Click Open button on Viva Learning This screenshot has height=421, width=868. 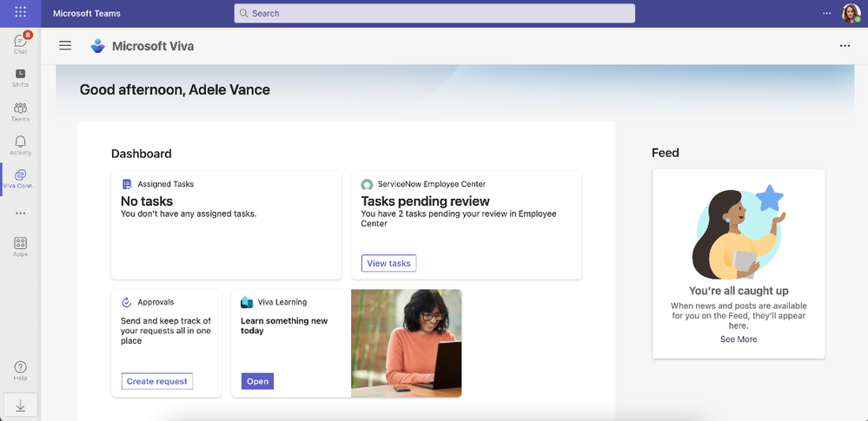[257, 381]
